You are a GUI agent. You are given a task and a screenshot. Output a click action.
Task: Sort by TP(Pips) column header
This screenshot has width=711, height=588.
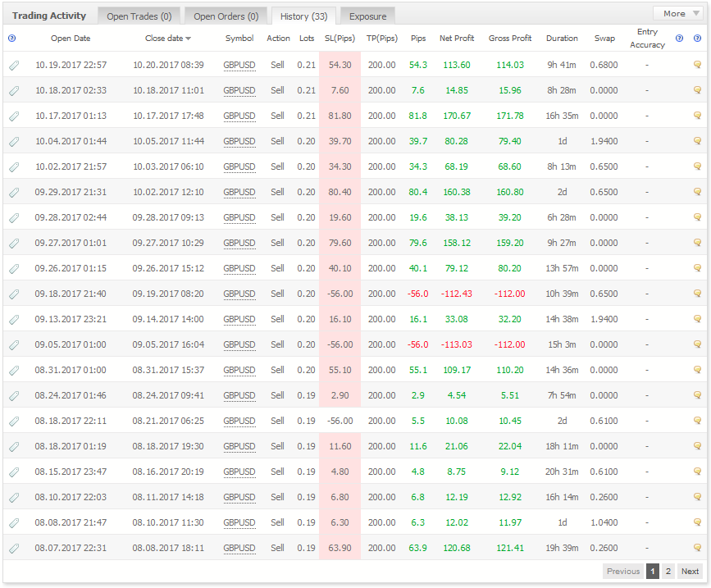point(382,39)
